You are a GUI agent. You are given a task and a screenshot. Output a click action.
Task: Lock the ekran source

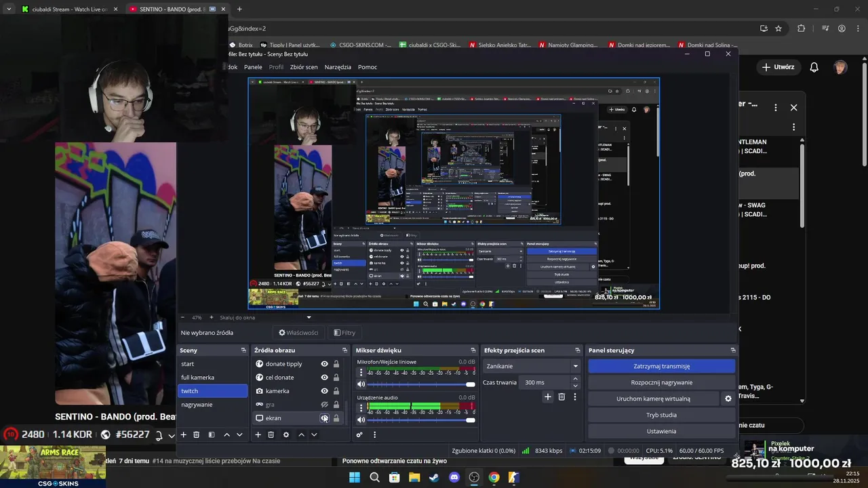(336, 418)
